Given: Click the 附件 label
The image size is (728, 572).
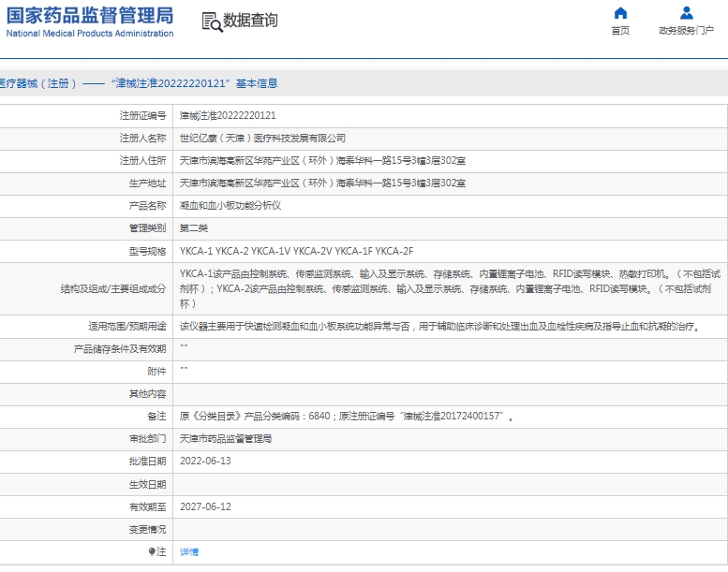Looking at the screenshot, I should tap(156, 372).
